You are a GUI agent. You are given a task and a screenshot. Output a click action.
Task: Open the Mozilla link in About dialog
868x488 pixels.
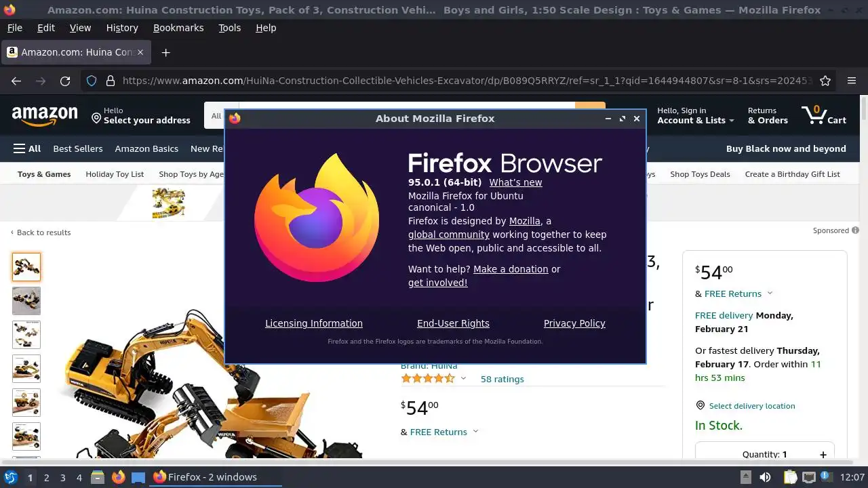[x=525, y=221]
